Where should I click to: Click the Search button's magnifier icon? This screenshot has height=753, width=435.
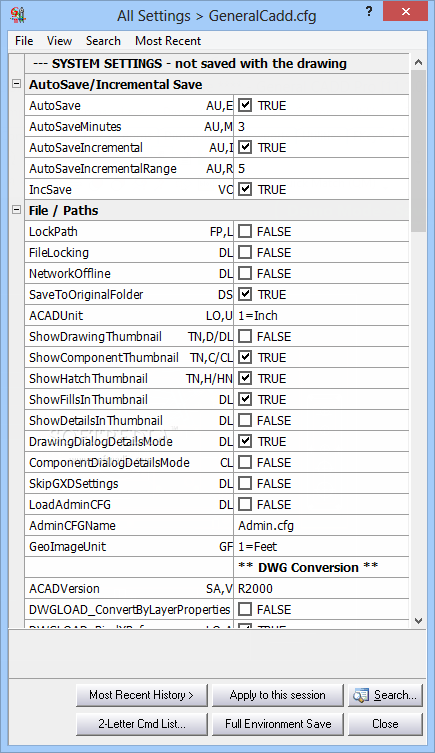361,695
